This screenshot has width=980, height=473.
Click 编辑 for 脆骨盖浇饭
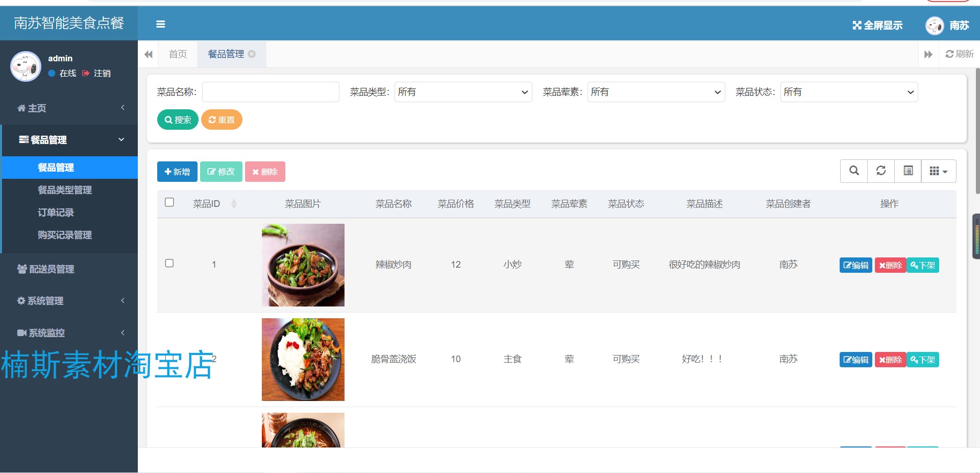[856, 360]
